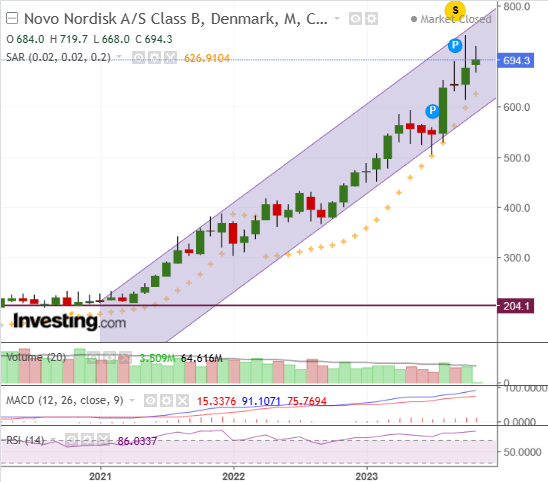Viewport: 548px width, 482px height.
Task: Click the 300.0 price axis label
Action: pyautogui.click(x=517, y=258)
